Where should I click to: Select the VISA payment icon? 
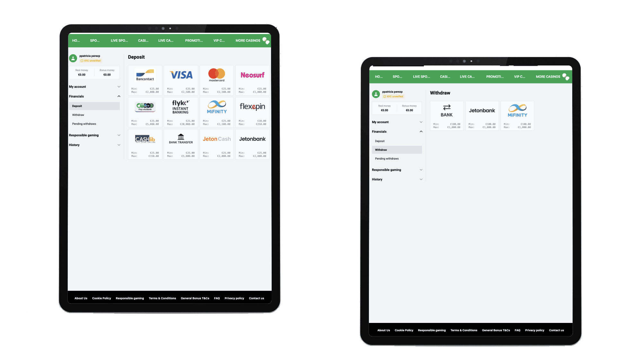(x=180, y=74)
